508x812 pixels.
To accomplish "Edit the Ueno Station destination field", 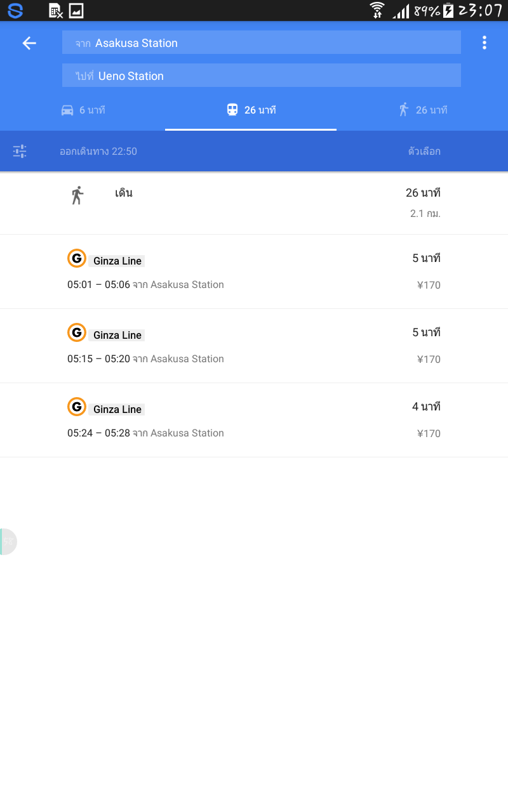I will click(262, 75).
